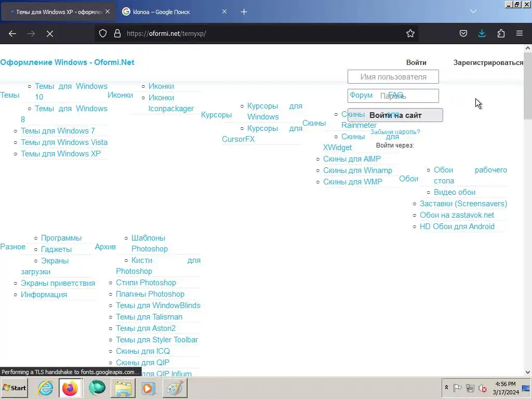Open the Темы menu item
The height and width of the screenshot is (399, 532).
[x=9, y=95]
